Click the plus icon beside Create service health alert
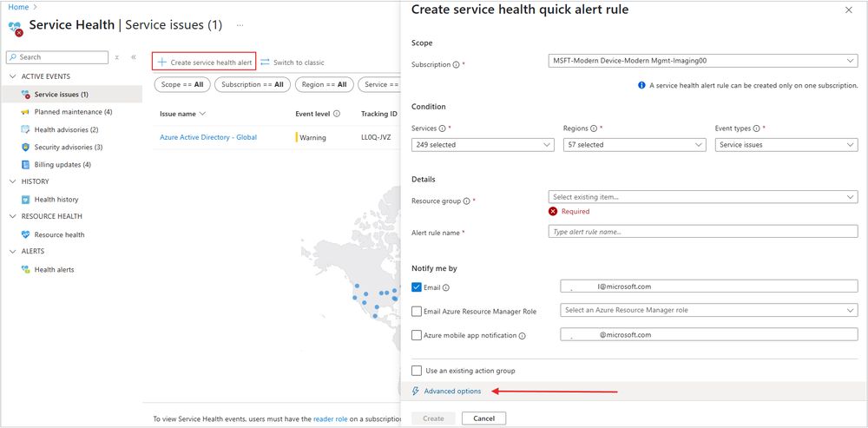This screenshot has height=428, width=868. (161, 62)
